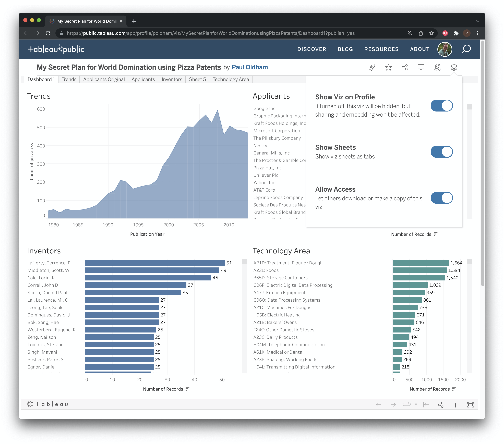
Task: Replay the dashboard animation
Action: pos(406,404)
